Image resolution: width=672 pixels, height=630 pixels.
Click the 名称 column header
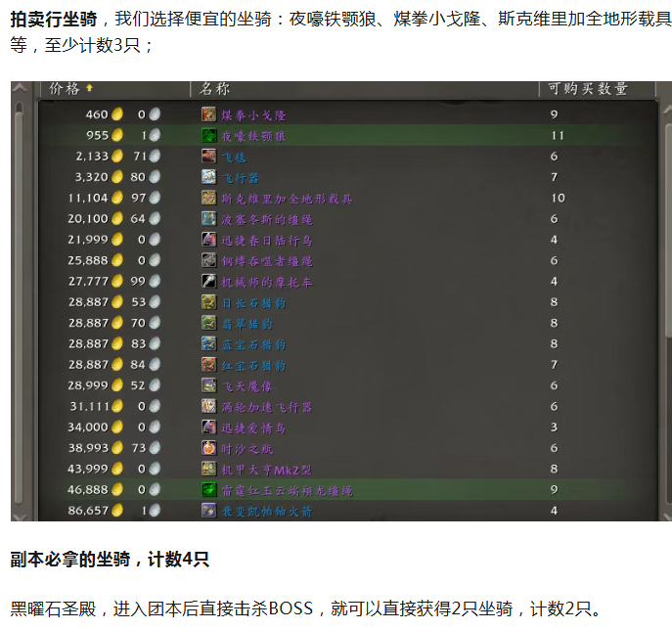pyautogui.click(x=215, y=89)
